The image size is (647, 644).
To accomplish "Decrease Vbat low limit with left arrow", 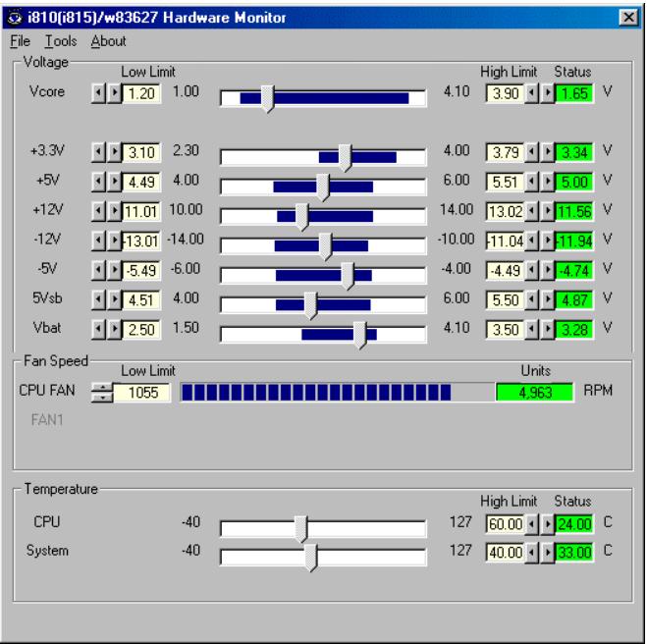I will tap(98, 330).
